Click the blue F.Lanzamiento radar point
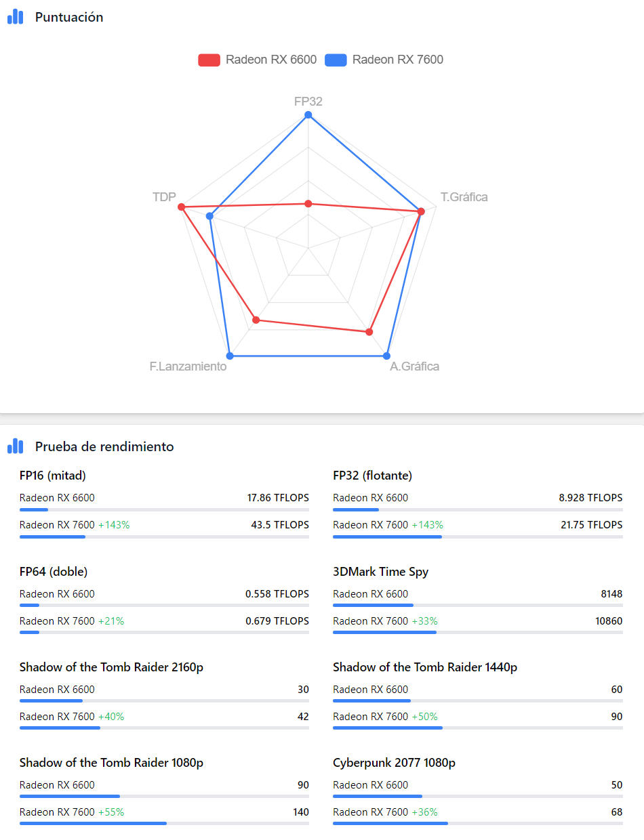Screen dimensions: 644x840 230,356
